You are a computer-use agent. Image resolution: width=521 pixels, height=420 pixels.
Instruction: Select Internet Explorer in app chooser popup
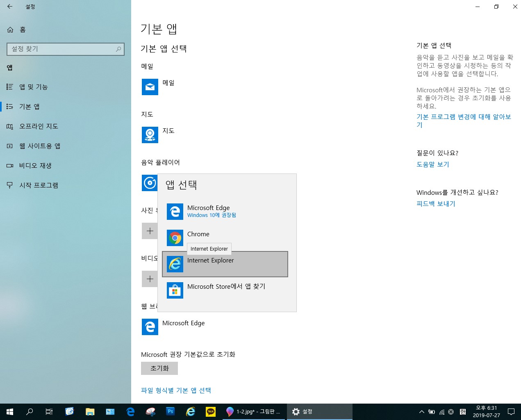[225, 264]
